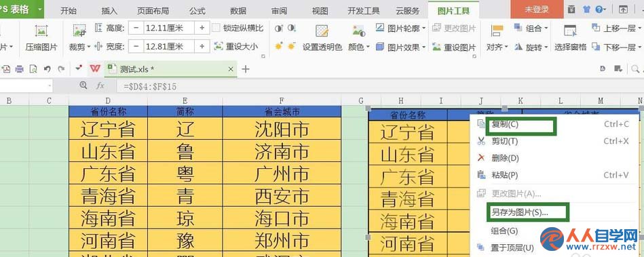Image resolution: width=644 pixels, height=257 pixels.
Task: Switch to the 插入 (Insert) tab
Action: (109, 11)
